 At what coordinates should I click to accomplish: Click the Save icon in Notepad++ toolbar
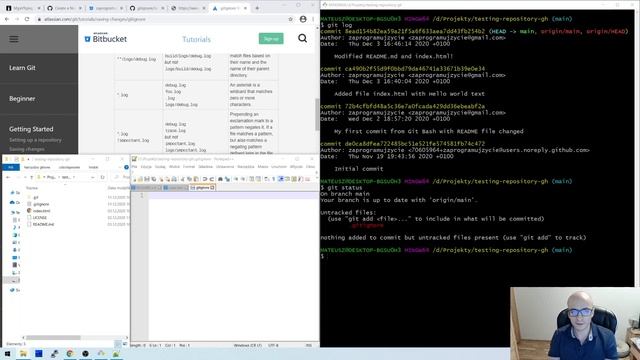tap(147, 179)
